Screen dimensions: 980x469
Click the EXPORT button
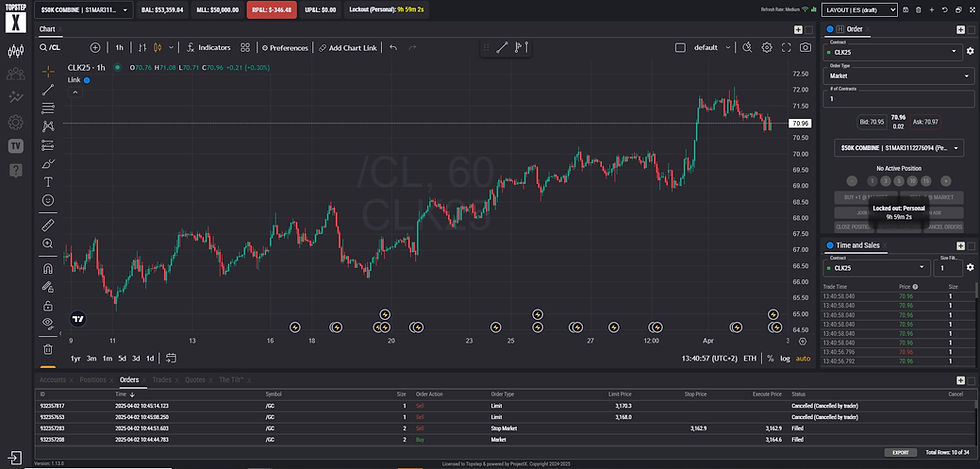pos(901,452)
